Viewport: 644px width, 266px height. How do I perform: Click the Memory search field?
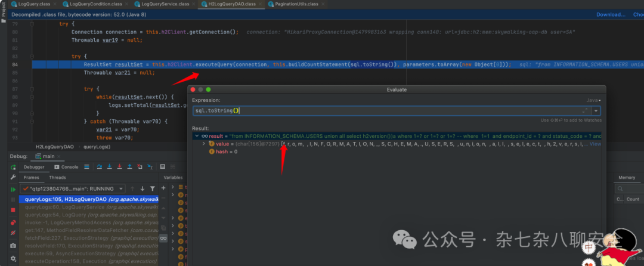(x=629, y=188)
